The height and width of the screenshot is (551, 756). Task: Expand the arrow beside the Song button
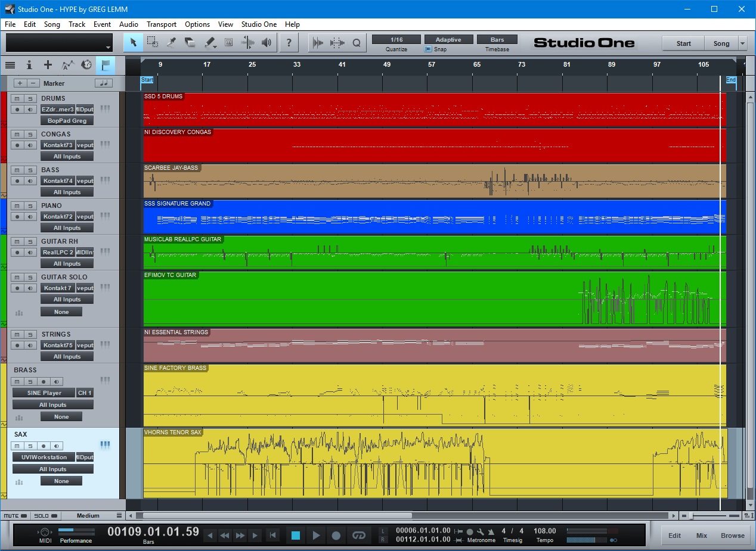[743, 43]
